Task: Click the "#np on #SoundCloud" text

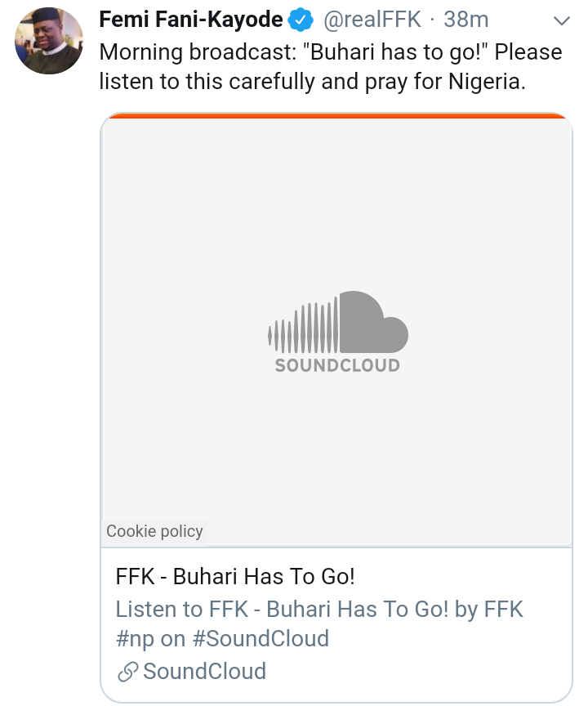Action: (222, 638)
